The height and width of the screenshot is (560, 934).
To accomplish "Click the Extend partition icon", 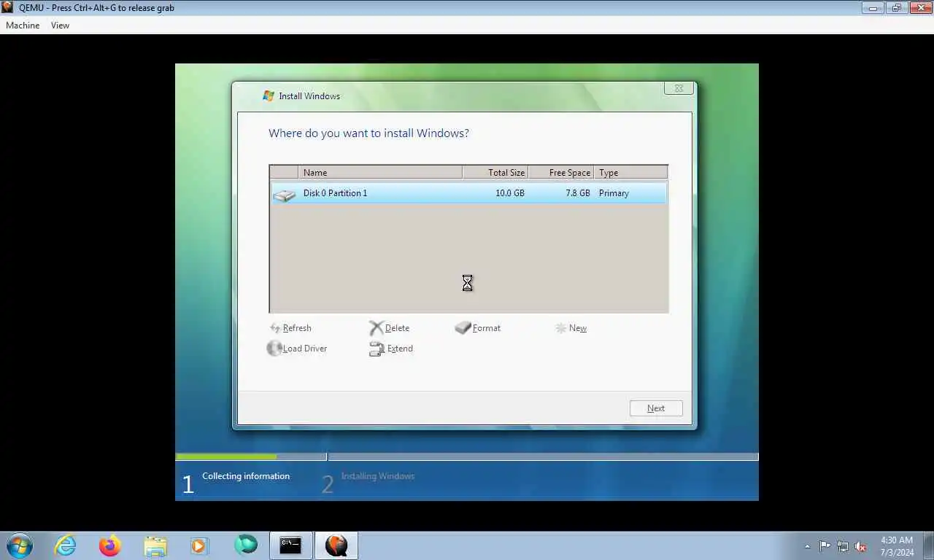I will coord(377,349).
